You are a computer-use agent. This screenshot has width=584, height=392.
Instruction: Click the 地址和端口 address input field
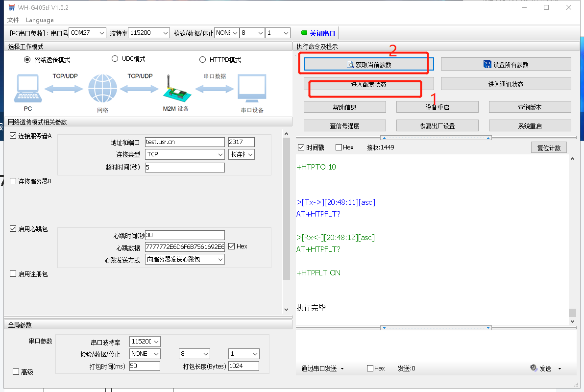click(184, 142)
